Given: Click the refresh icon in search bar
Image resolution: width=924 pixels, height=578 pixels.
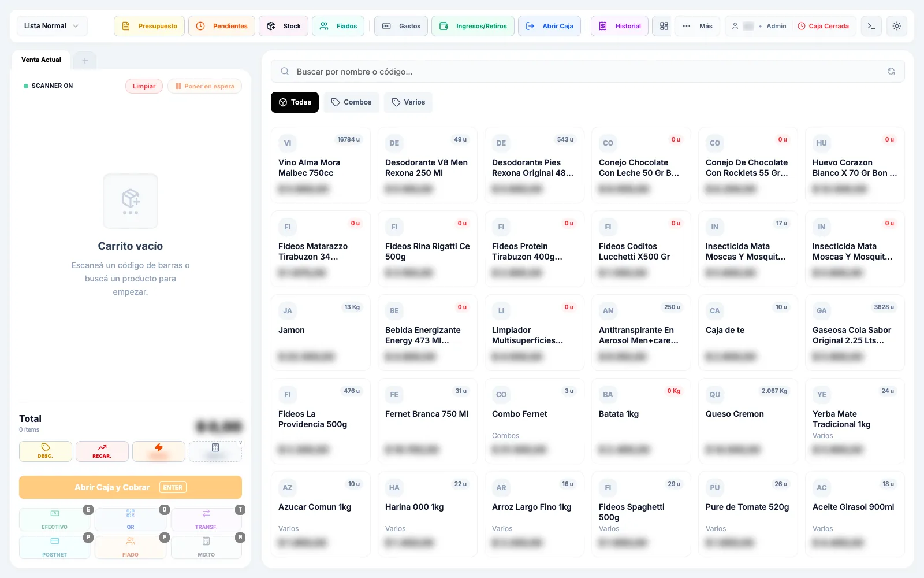Looking at the screenshot, I should tap(891, 71).
